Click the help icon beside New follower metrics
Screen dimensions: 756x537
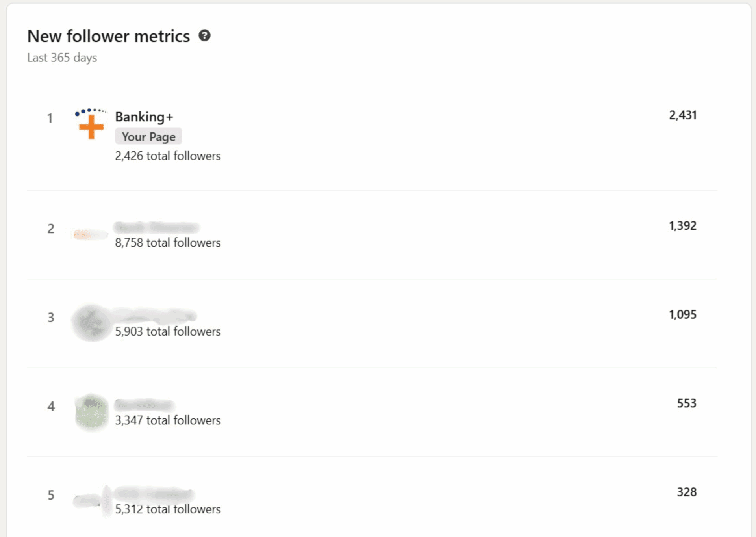[x=204, y=36]
